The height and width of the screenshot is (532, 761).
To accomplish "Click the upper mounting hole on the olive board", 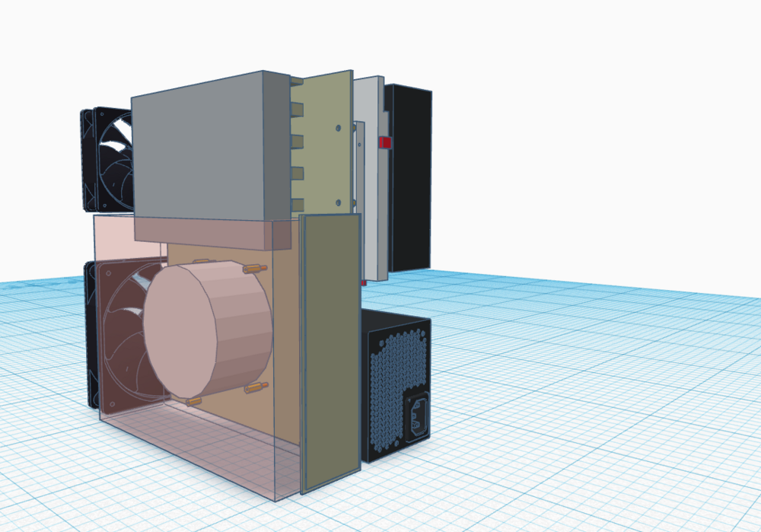I will [x=335, y=129].
